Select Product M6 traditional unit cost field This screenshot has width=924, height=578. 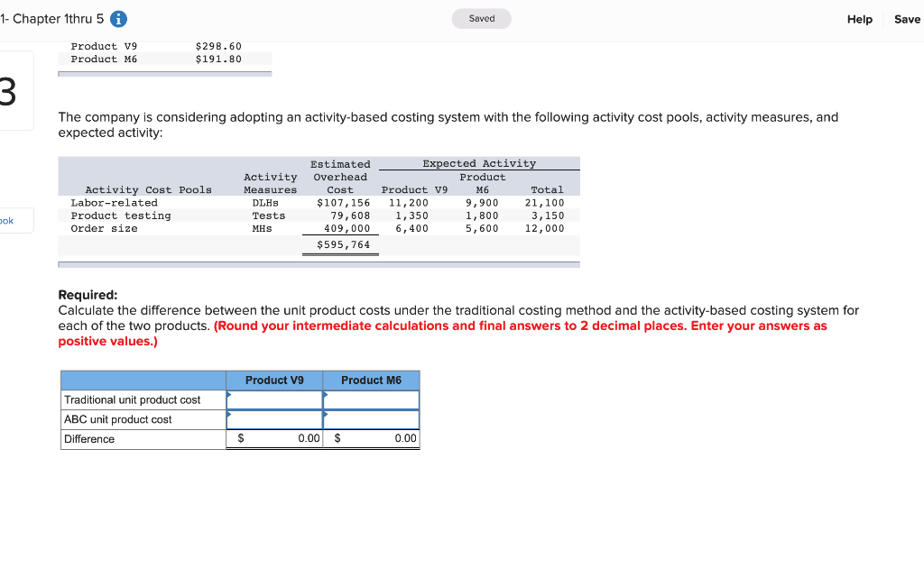371,400
